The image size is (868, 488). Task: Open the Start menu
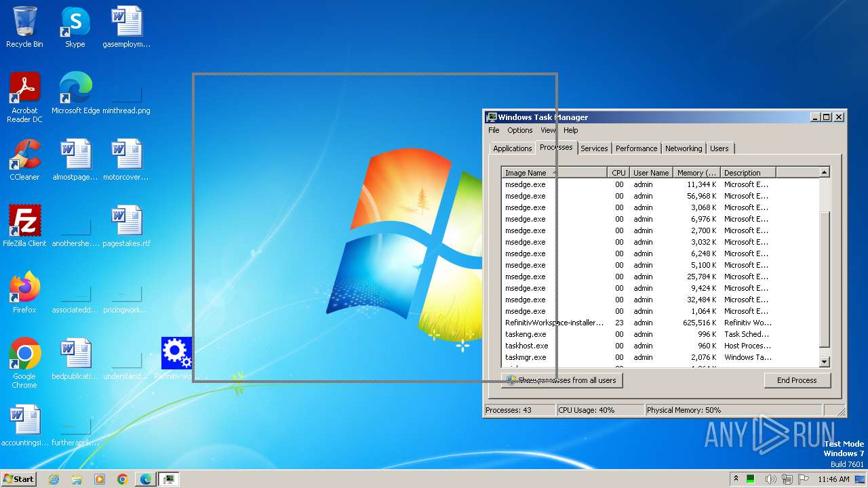[x=18, y=479]
